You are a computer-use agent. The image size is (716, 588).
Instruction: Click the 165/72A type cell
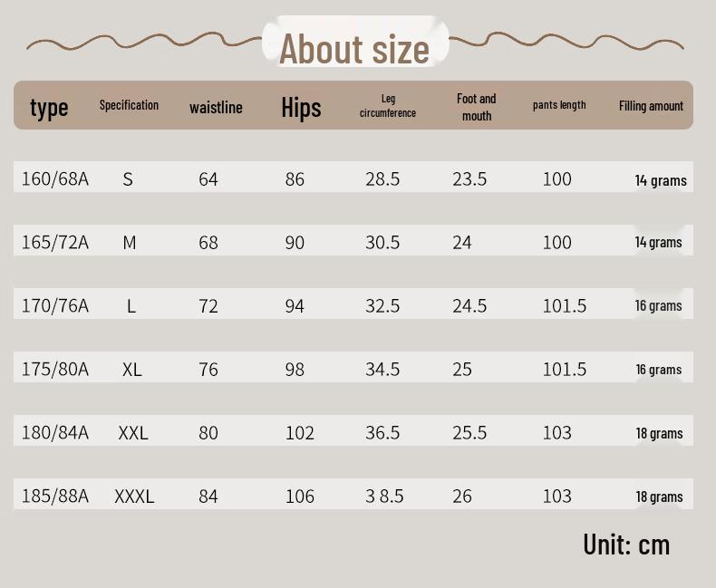[55, 242]
